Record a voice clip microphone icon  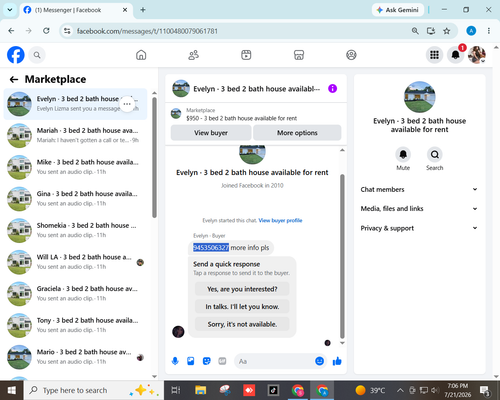[175, 361]
